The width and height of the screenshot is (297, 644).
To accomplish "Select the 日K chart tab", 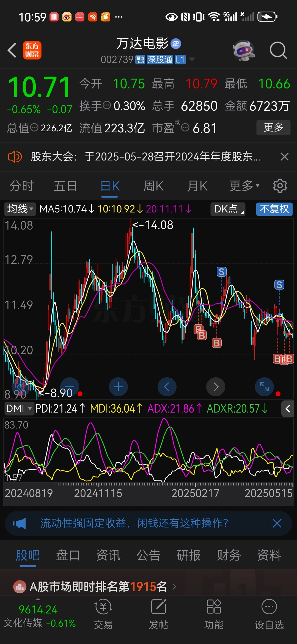I will [110, 186].
